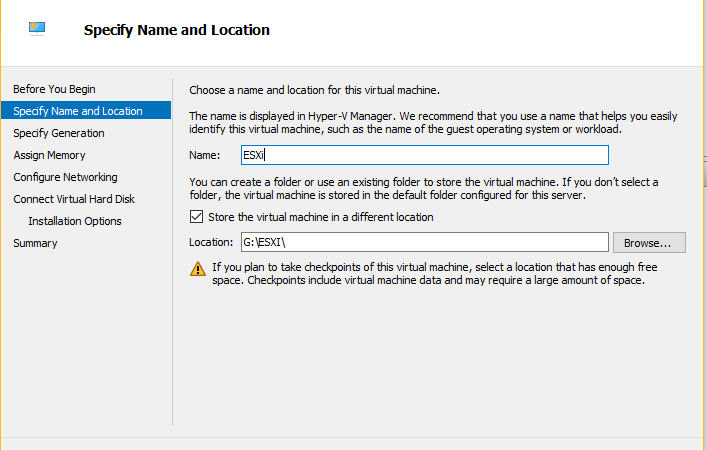Go to the Summary step
This screenshot has width=707, height=450.
pos(35,243)
